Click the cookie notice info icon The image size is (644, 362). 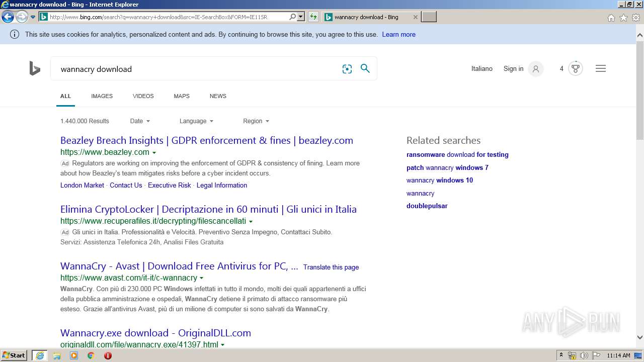pyautogui.click(x=15, y=35)
